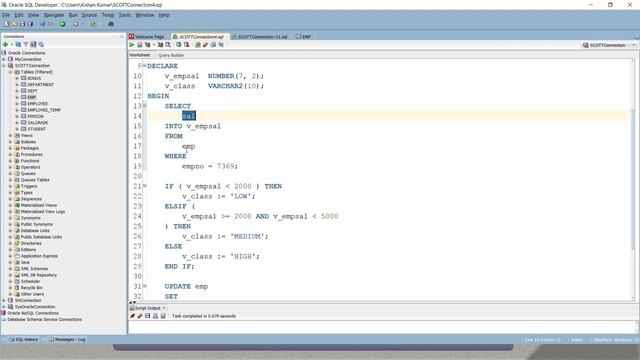
Task: Select Database Schema Service Connections item
Action: pos(44,320)
